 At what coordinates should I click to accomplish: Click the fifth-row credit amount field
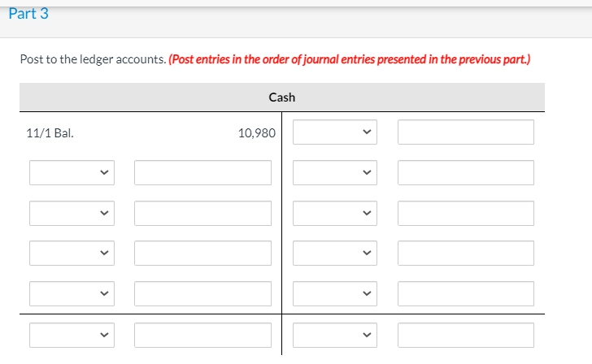[x=465, y=293]
